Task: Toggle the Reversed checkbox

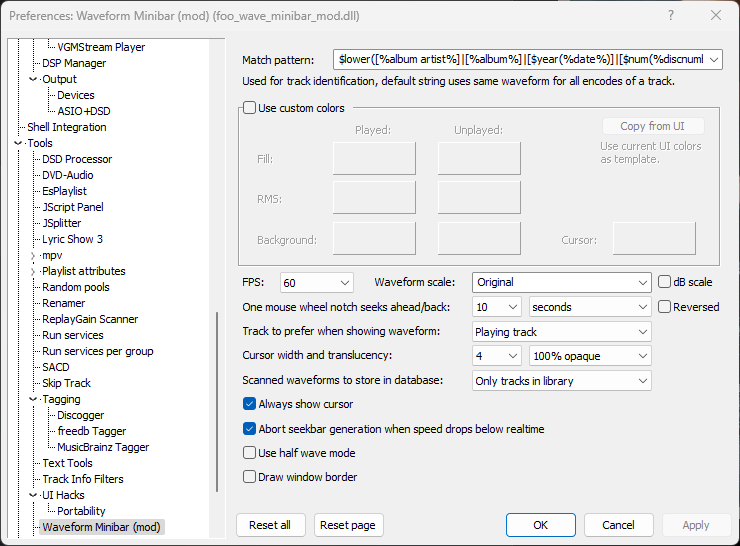Action: [664, 307]
